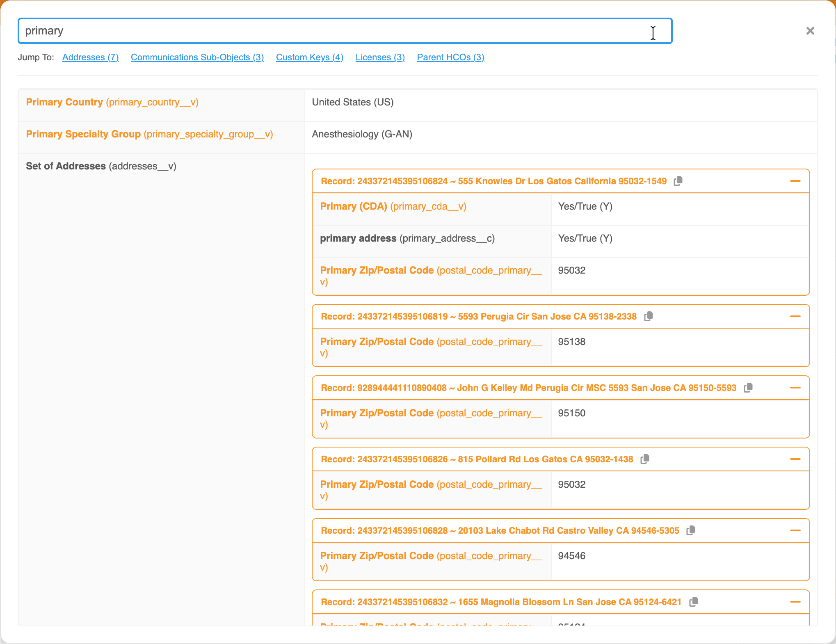Collapse the 5593 Perugia Cir record
836x644 pixels.
(x=795, y=316)
